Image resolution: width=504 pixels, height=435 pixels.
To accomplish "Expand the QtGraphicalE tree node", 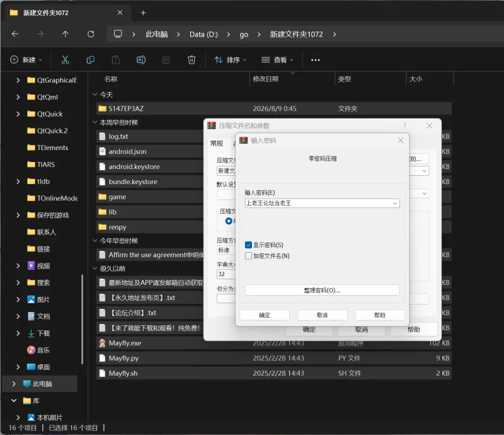I will [x=18, y=80].
